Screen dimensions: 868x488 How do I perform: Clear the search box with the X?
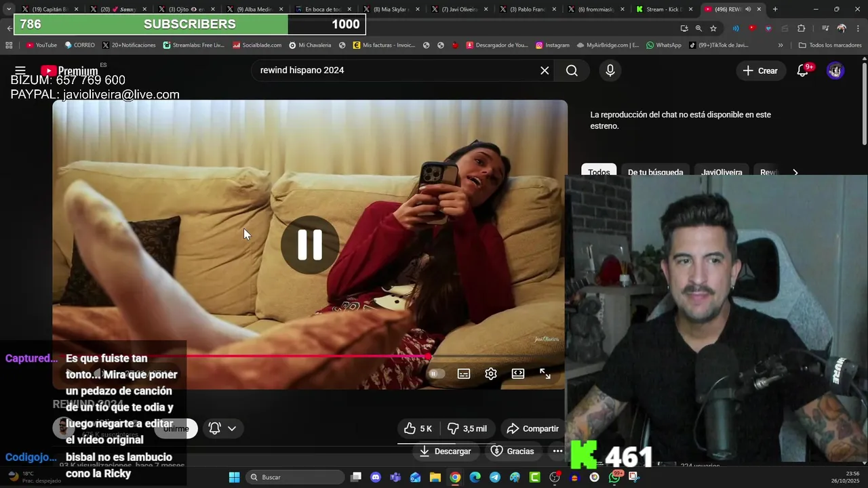[545, 70]
